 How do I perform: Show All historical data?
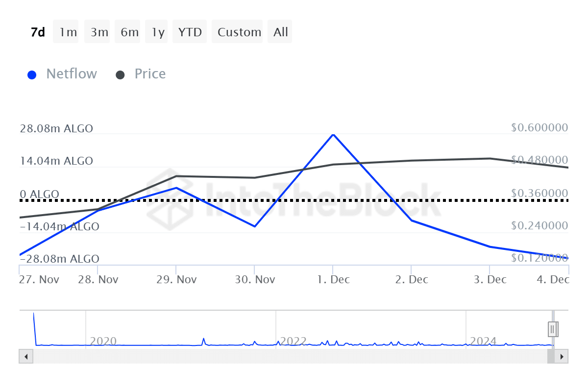tap(281, 32)
